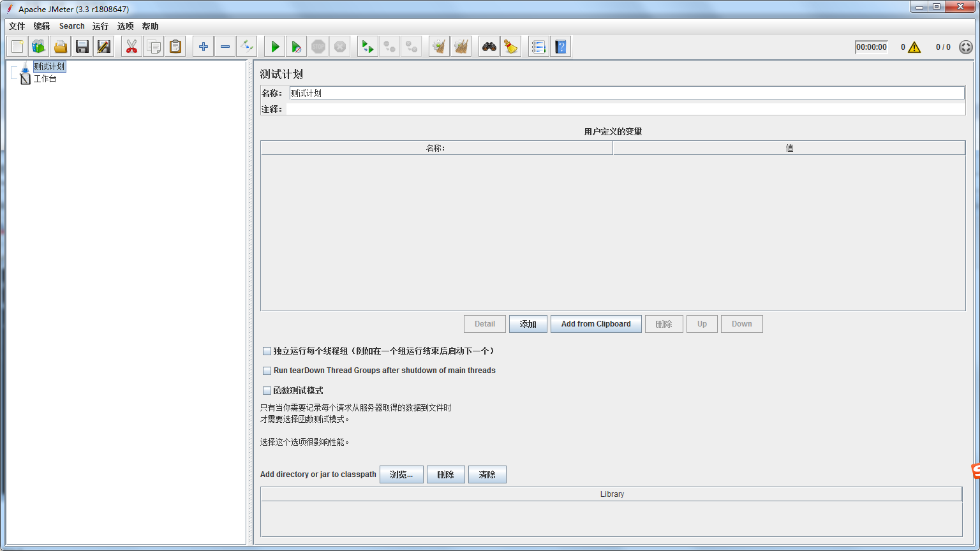Click the 注释 comment input field
Screen dimensions: 980x551
(626, 109)
